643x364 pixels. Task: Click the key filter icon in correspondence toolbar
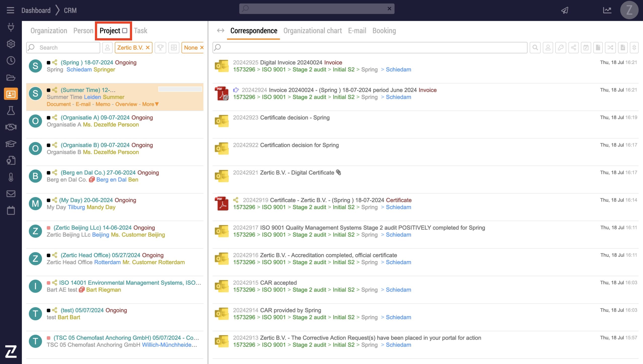[561, 48]
